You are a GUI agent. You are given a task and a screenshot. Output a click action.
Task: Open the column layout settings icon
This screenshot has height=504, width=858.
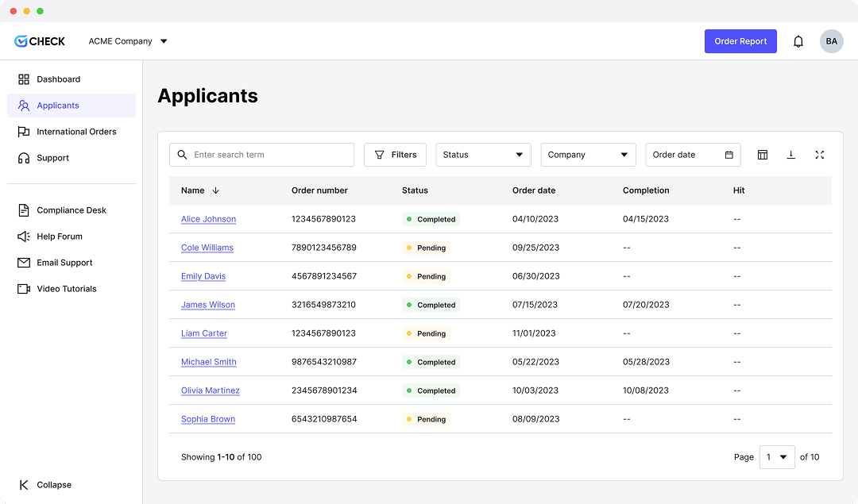[763, 155]
